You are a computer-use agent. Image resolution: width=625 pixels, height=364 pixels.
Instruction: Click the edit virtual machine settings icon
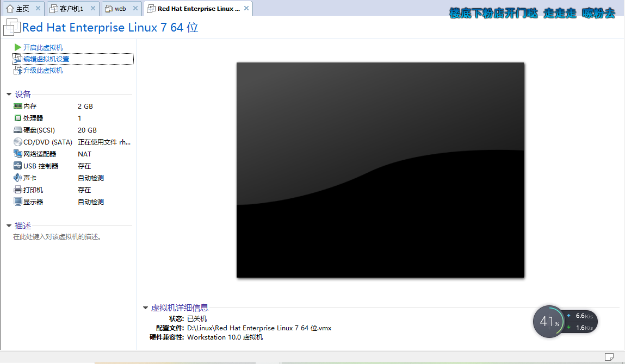[x=17, y=59]
